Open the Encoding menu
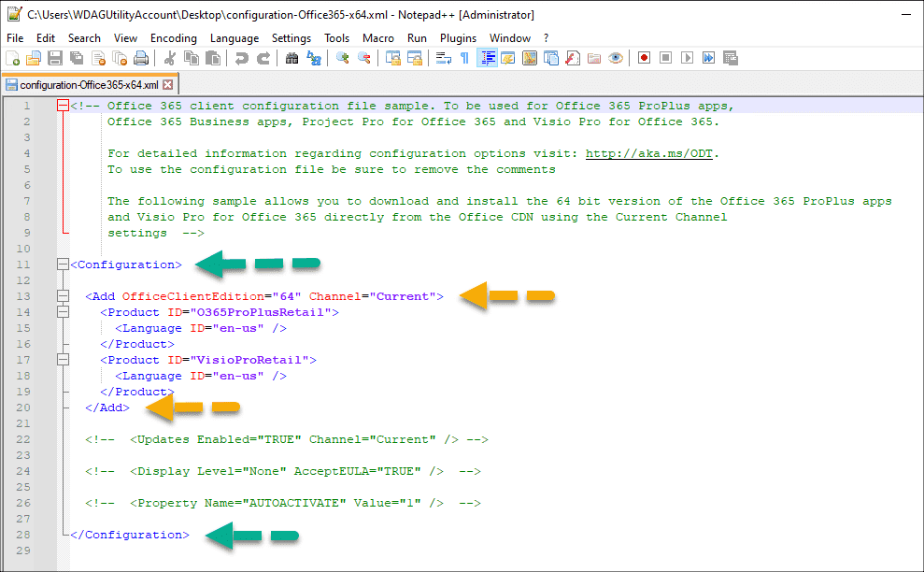The image size is (924, 572). 174,37
